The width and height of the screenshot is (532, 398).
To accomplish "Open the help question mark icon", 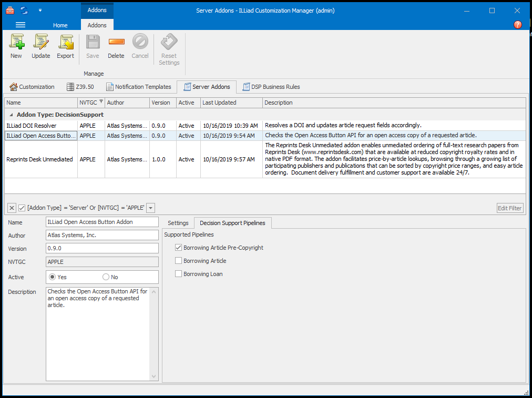I will [x=518, y=25].
